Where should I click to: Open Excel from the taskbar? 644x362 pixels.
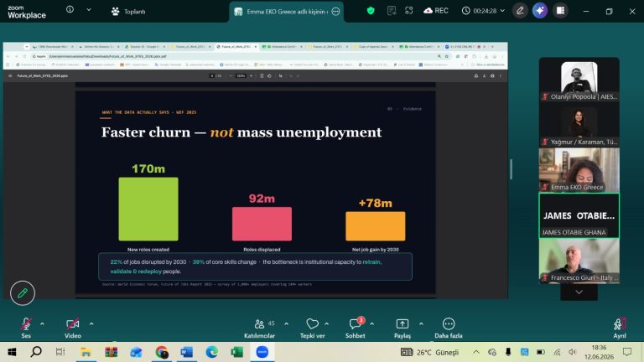237,352
